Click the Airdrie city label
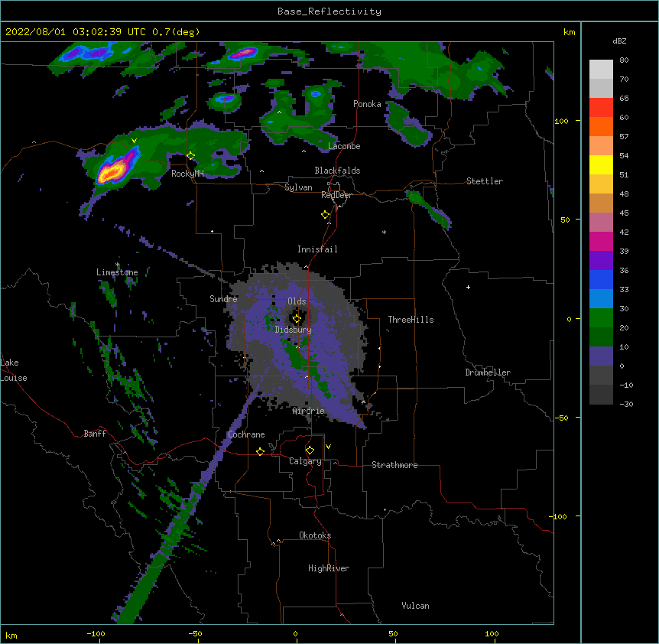 click(x=309, y=411)
